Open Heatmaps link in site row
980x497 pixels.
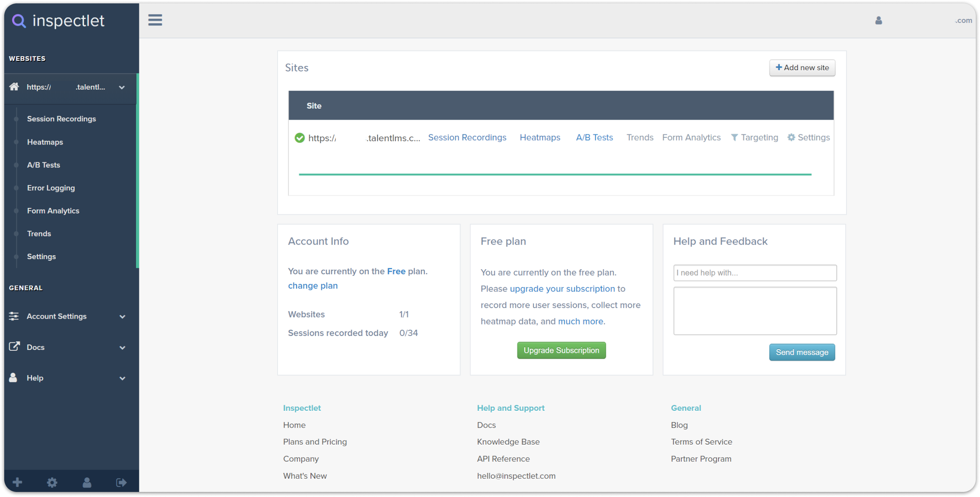tap(540, 137)
